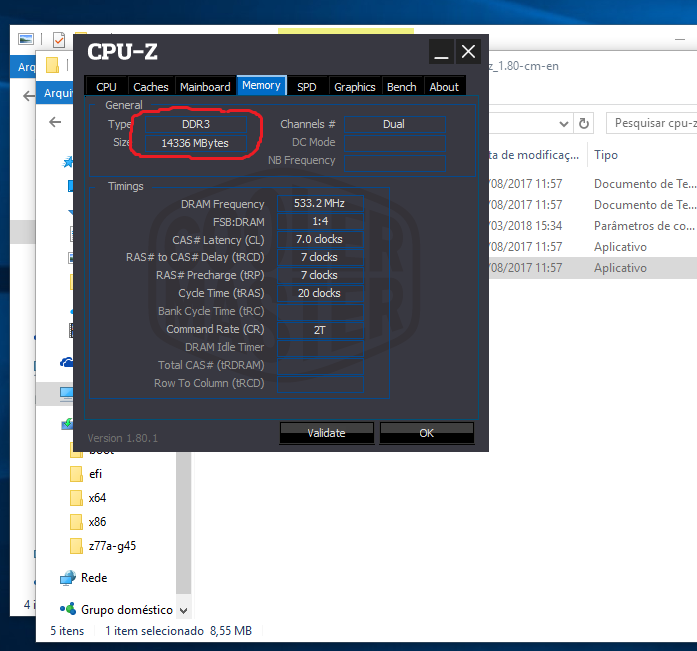697x651 pixels.
Task: Click the Arquivo menu in front Explorer window
Action: 58,93
